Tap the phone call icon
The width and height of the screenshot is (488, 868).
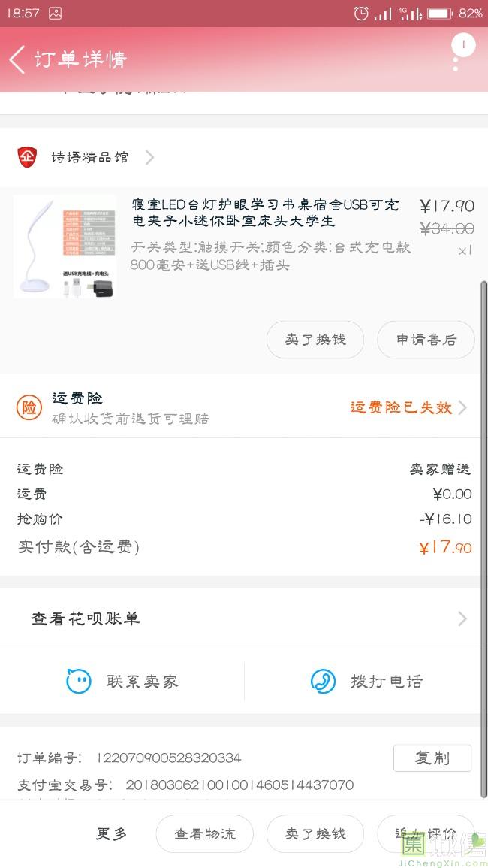323,682
